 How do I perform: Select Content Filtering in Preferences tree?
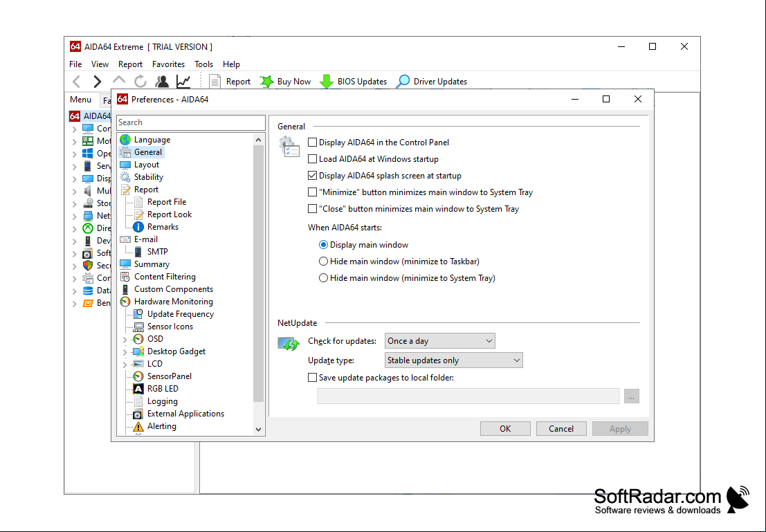point(165,277)
